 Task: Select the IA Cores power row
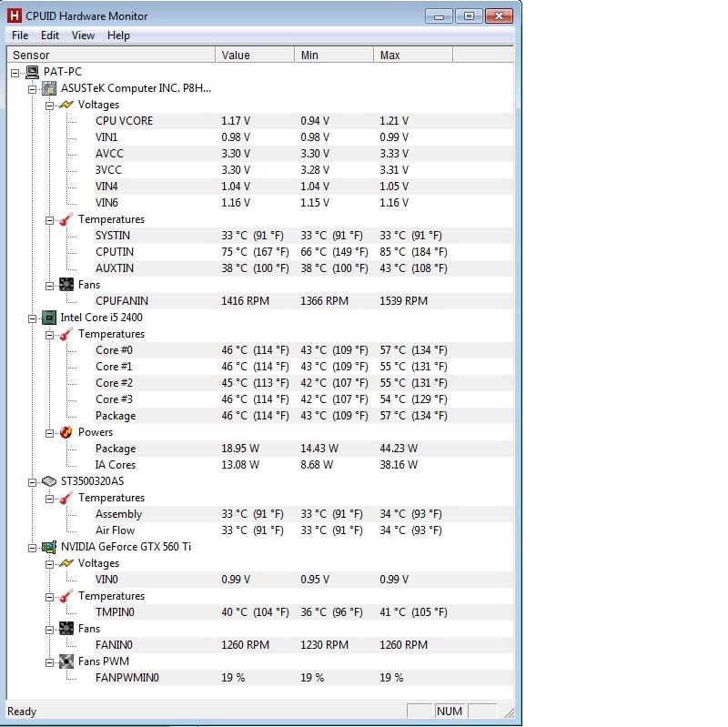[x=304, y=465]
